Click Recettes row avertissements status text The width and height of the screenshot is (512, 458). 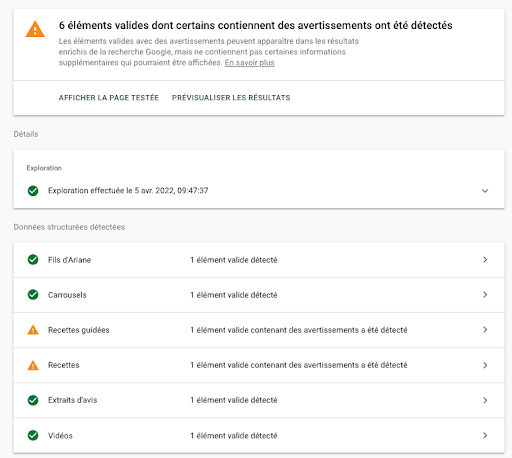point(299,365)
